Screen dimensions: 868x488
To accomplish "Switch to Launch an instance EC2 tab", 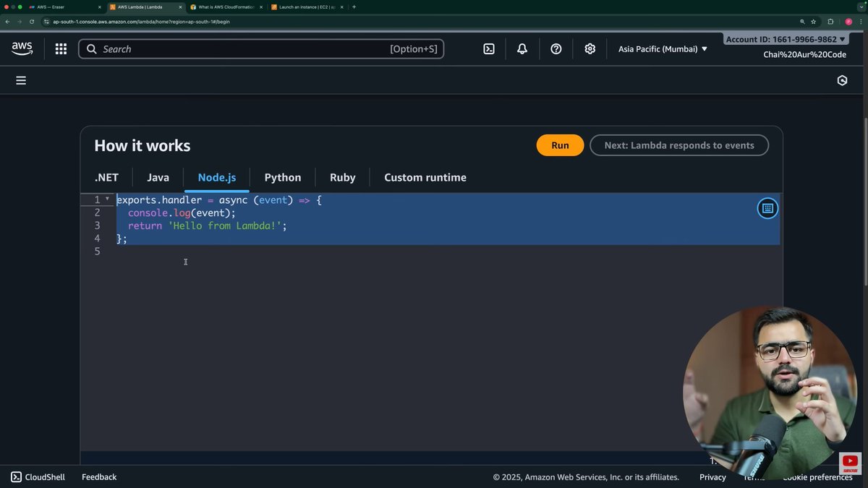I will [307, 7].
